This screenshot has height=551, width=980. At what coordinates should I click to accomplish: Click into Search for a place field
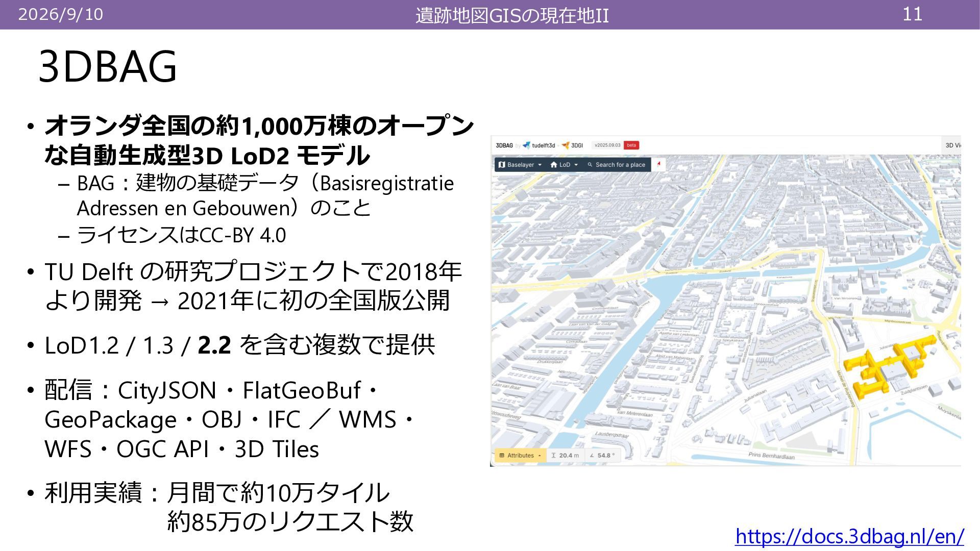pos(620,165)
